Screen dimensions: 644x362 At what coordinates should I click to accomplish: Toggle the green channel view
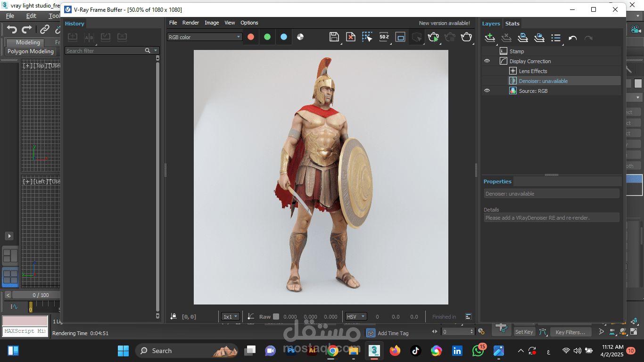[267, 37]
